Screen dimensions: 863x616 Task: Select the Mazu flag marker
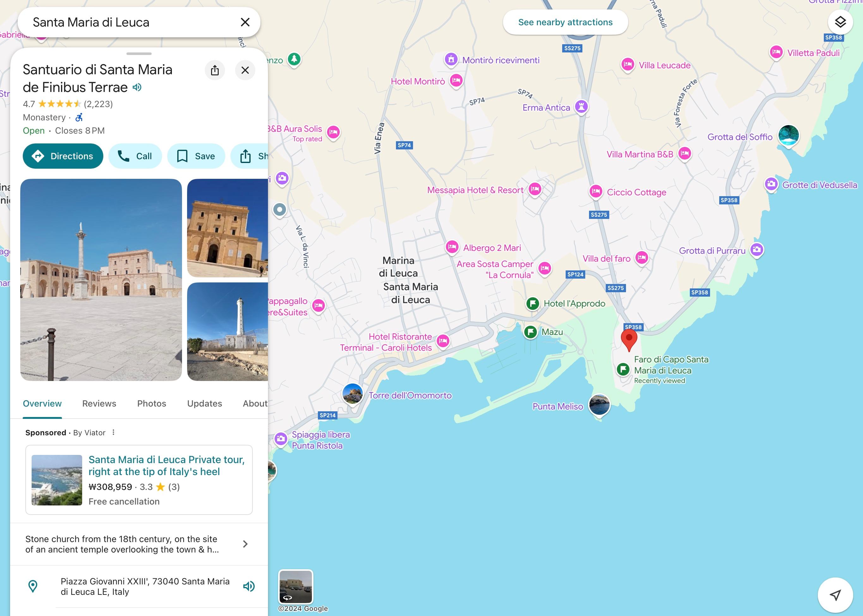pyautogui.click(x=531, y=332)
